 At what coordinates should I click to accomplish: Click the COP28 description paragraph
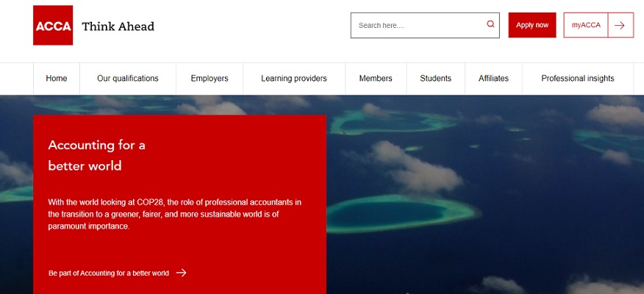tap(175, 214)
